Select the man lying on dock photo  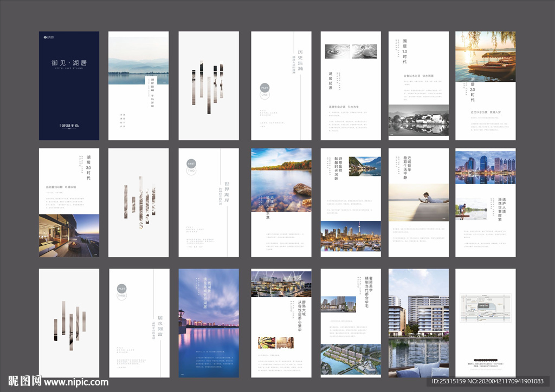pos(418,202)
